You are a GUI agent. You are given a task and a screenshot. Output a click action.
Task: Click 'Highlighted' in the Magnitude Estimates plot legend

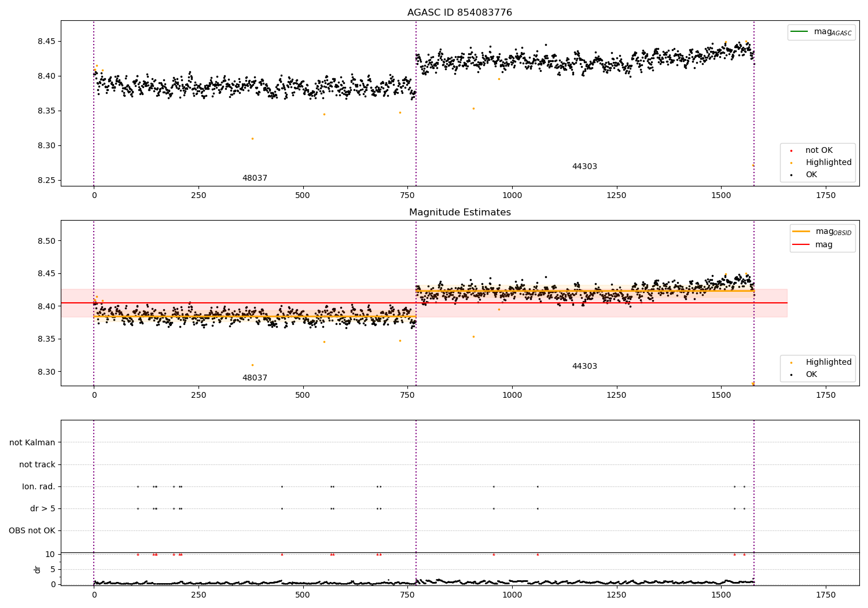pyautogui.click(x=829, y=362)
